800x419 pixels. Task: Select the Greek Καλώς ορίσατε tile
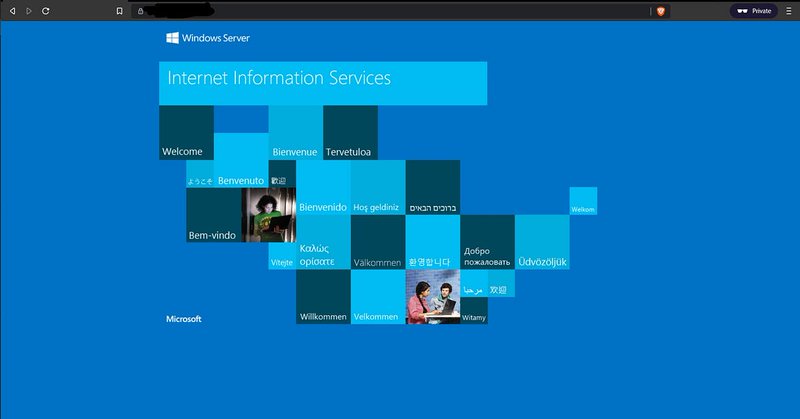[x=323, y=242]
